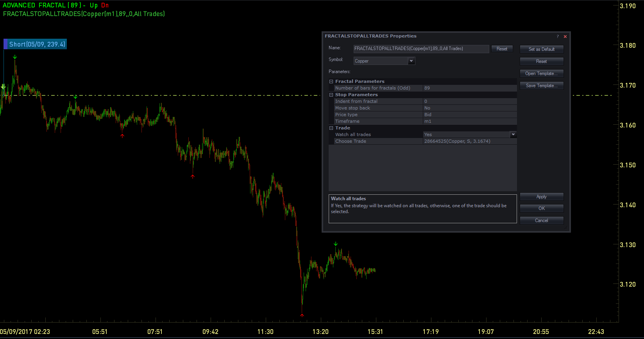Click the FRACTALSTOPALLTRADES strategy label on chart
Image resolution: width=644 pixels, height=339 pixels.
(x=84, y=14)
